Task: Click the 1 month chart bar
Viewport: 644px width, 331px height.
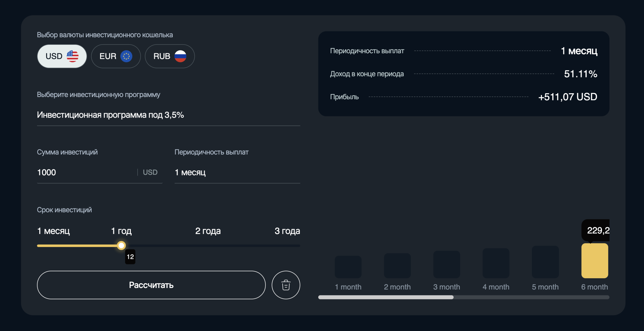Action: [x=348, y=267]
